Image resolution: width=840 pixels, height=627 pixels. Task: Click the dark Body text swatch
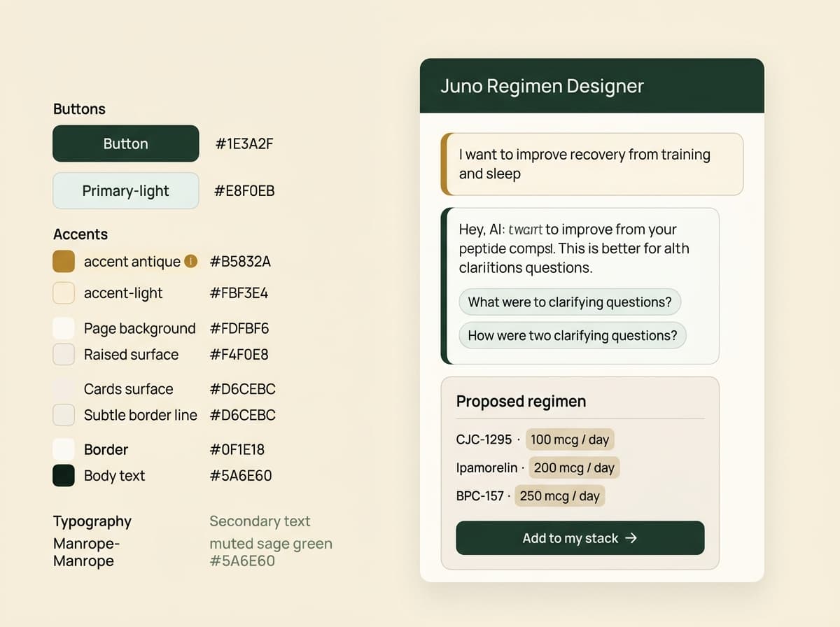point(64,476)
